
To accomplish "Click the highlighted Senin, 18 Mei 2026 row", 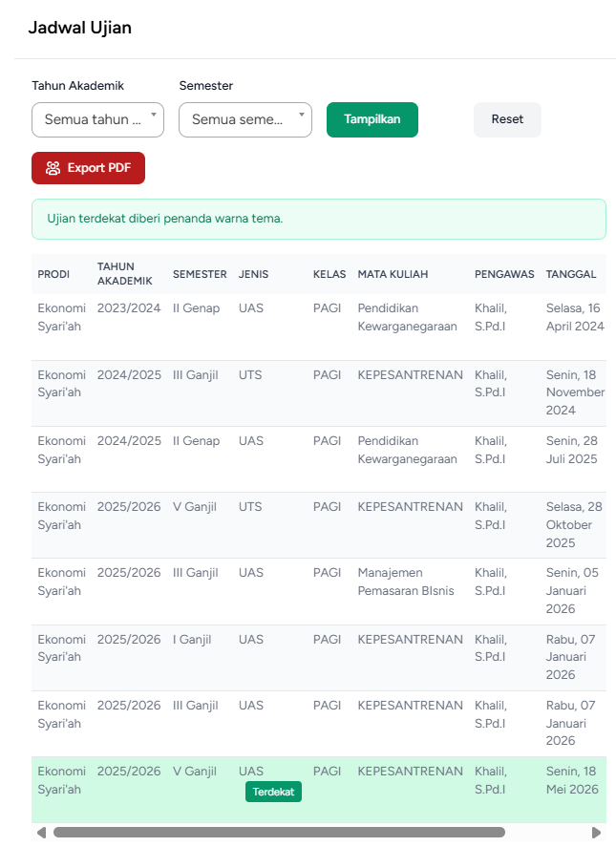I will (319, 790).
